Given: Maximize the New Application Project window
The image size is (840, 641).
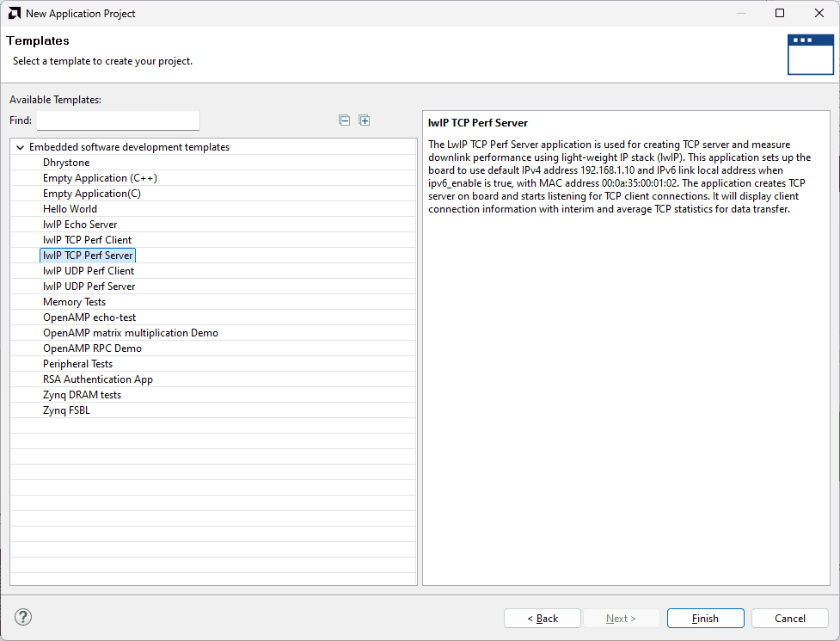Looking at the screenshot, I should [x=779, y=13].
